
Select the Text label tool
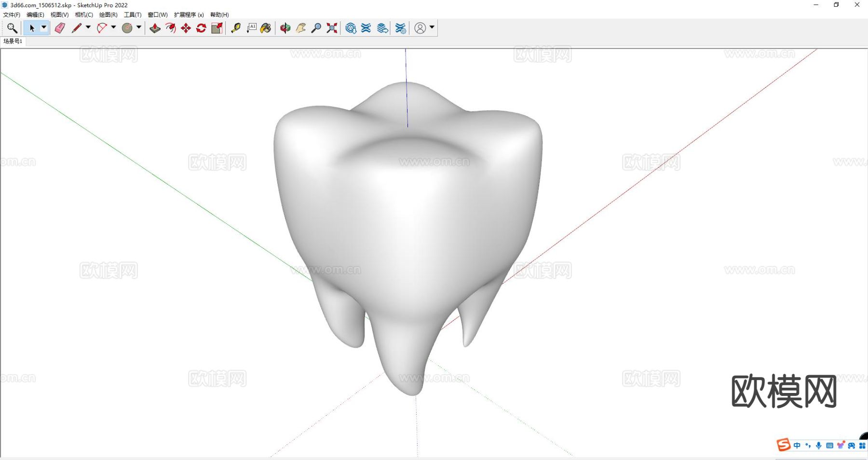(x=251, y=28)
